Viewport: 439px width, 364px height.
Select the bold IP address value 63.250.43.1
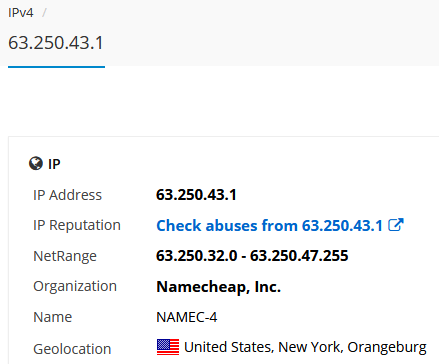click(196, 195)
